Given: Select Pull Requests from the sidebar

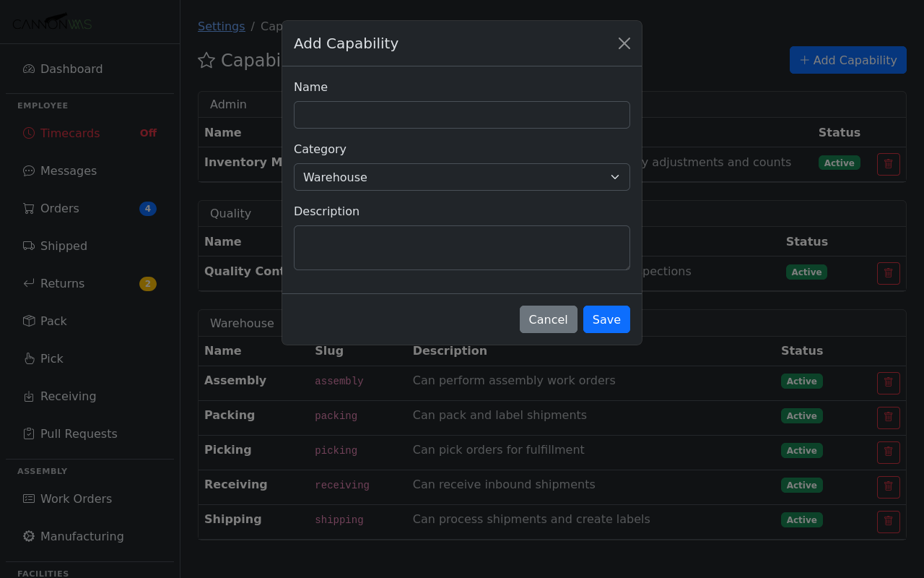Looking at the screenshot, I should pyautogui.click(x=79, y=433).
